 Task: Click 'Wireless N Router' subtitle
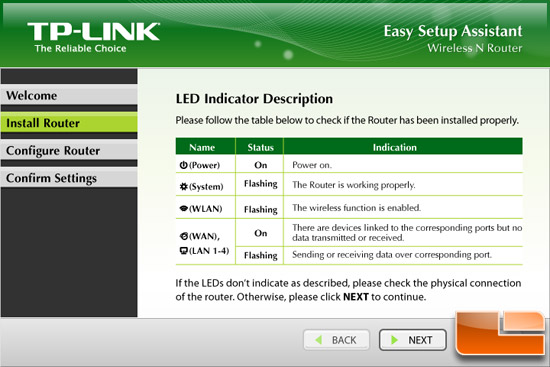tap(475, 48)
